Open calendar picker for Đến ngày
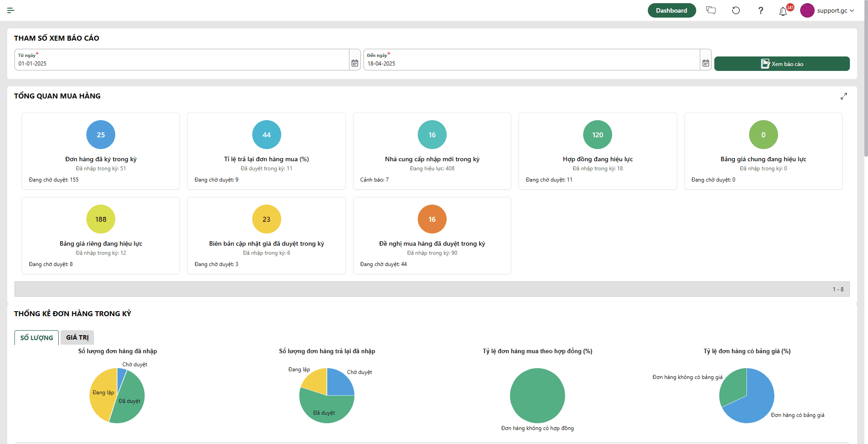Screen dimensions: 868x444 706,63
